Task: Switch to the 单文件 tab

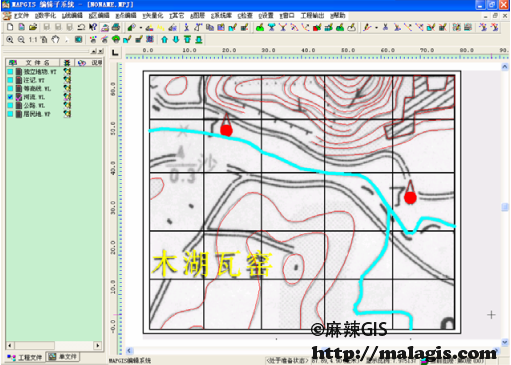Action: [x=63, y=357]
